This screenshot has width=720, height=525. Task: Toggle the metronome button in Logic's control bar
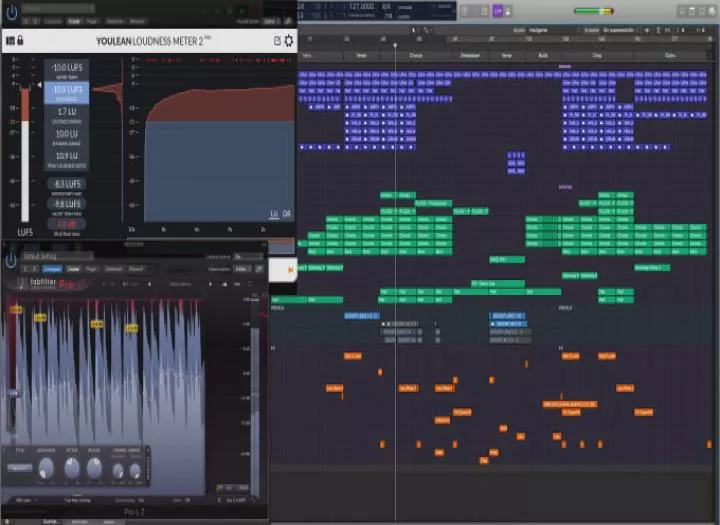tap(508, 12)
